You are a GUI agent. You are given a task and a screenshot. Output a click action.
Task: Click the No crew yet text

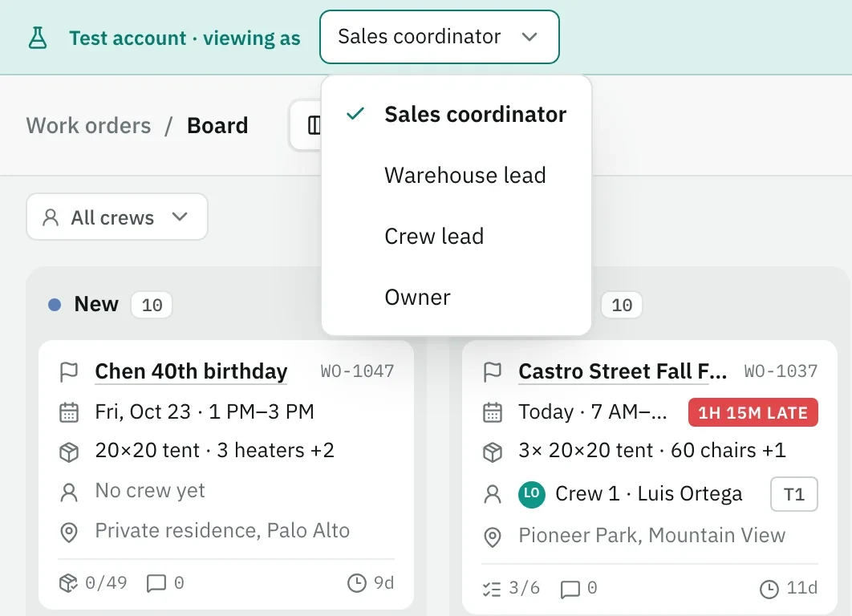[x=150, y=491]
